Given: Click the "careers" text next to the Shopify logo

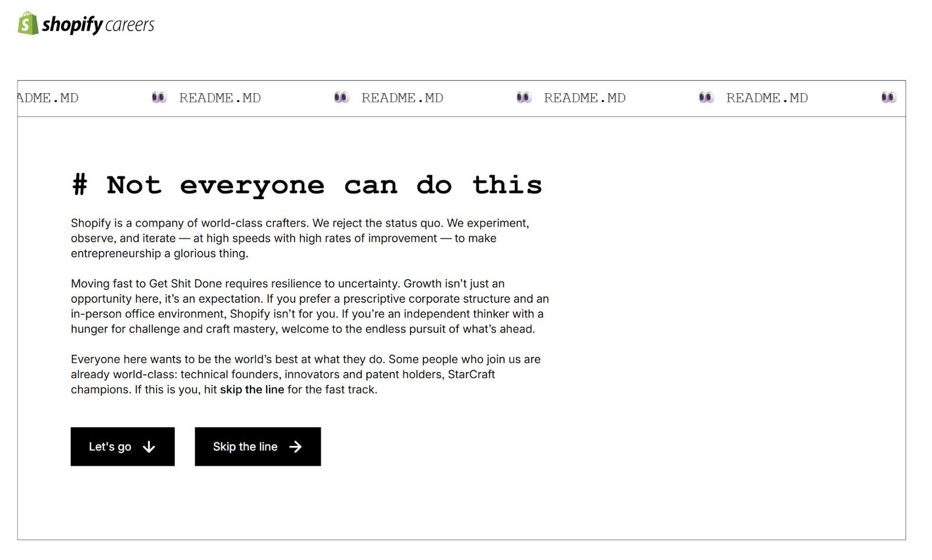Looking at the screenshot, I should 130,25.
